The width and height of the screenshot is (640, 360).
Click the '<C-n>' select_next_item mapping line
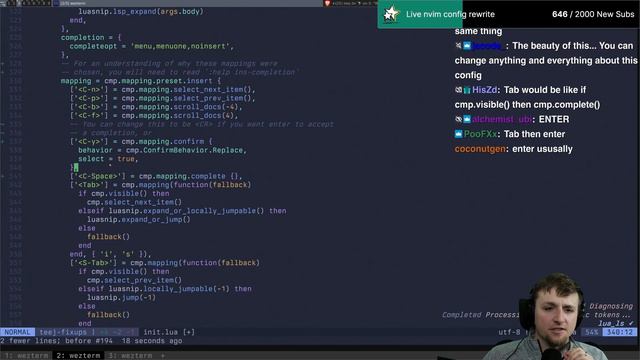pyautogui.click(x=162, y=89)
